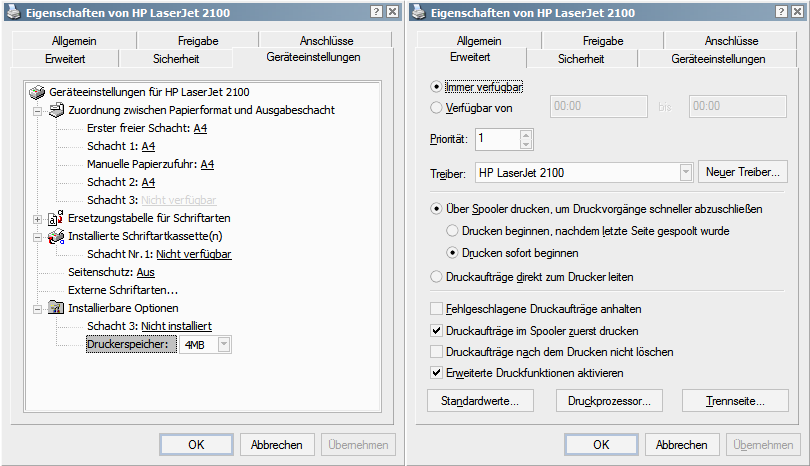The width and height of the screenshot is (810, 466).
Task: Select the Verfügbar von radio button
Action: click(437, 107)
